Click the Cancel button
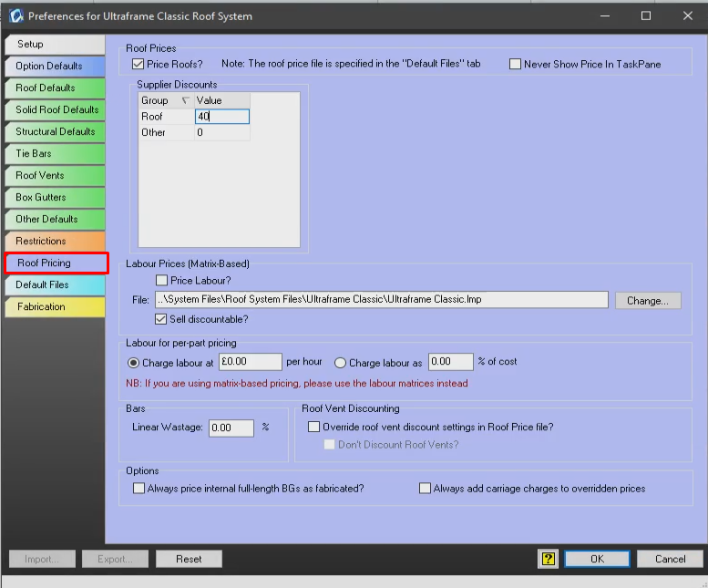This screenshot has width=708, height=588. coord(670,559)
